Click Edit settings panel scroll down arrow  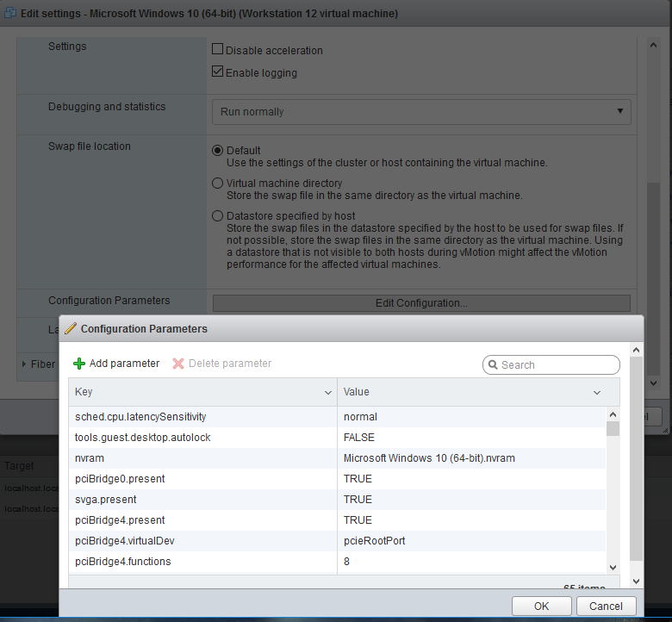(653, 383)
